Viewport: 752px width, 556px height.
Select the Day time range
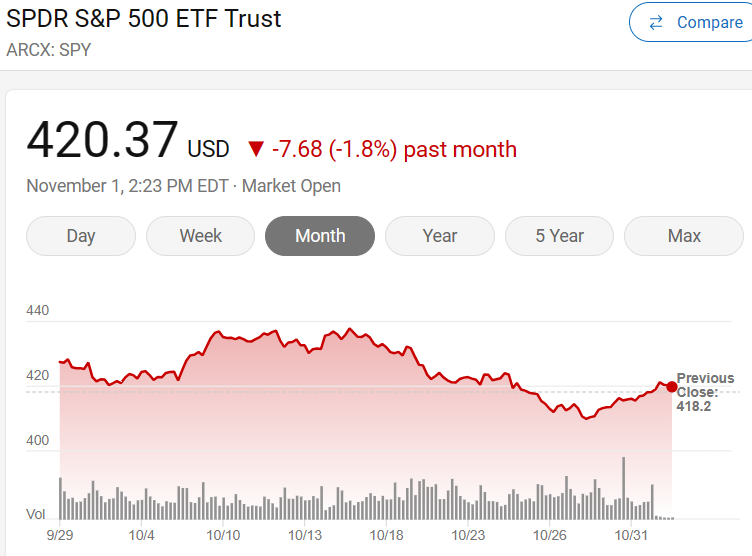point(81,236)
